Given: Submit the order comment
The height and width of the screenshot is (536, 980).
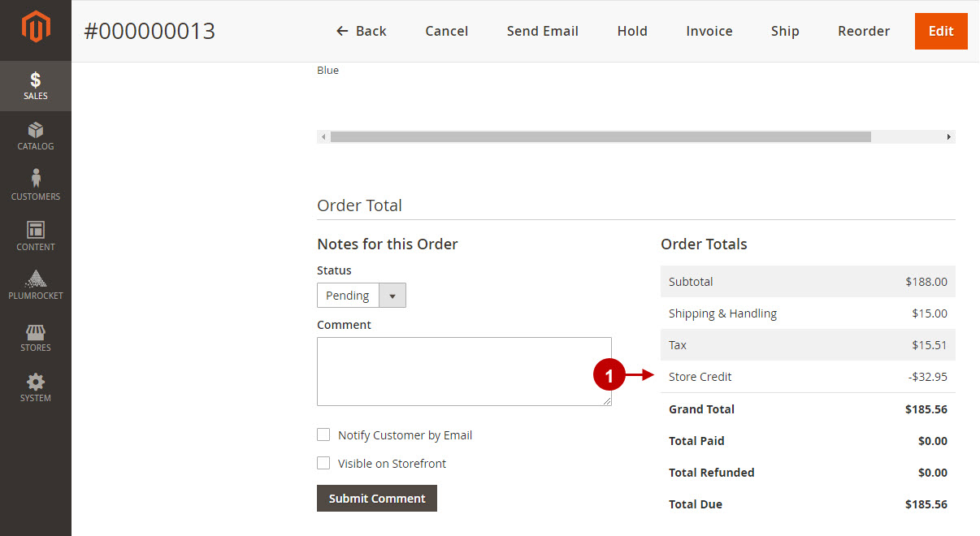Looking at the screenshot, I should point(377,499).
